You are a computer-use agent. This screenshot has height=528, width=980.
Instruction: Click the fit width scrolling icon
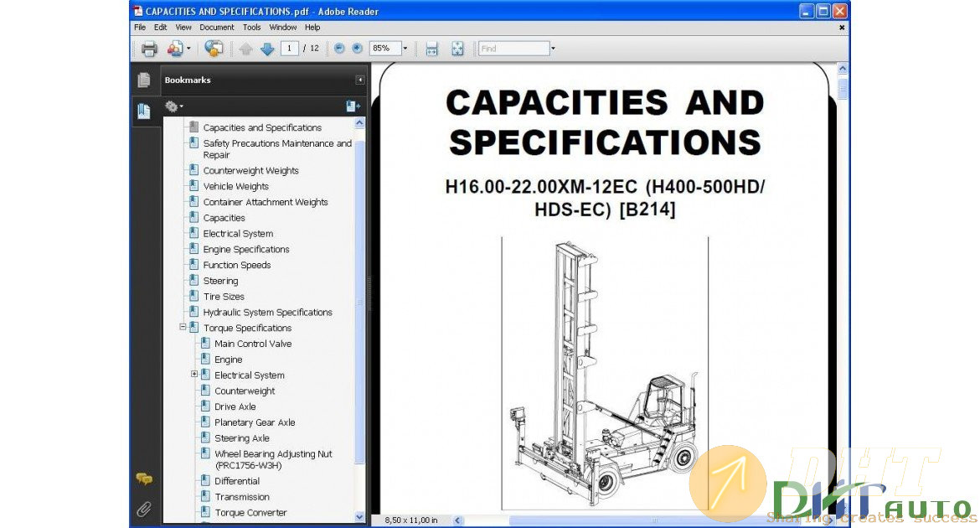[432, 49]
